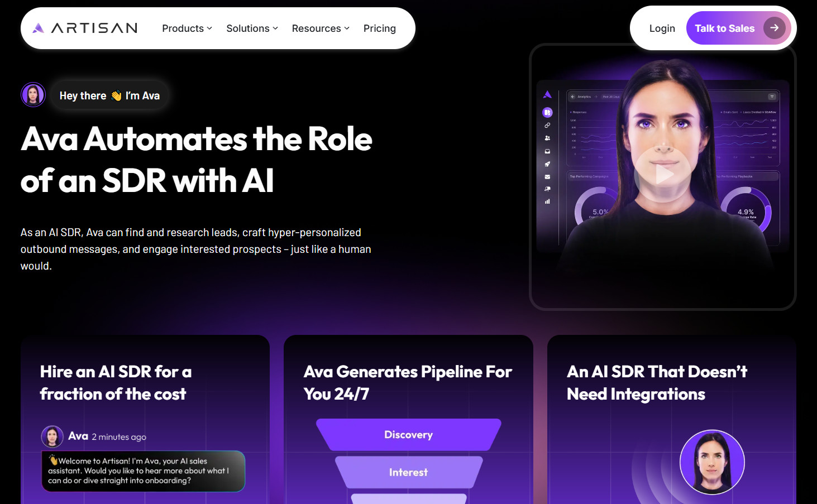The image size is (817, 504).
Task: Click the back arrow beside Analytics
Action: [572, 97]
